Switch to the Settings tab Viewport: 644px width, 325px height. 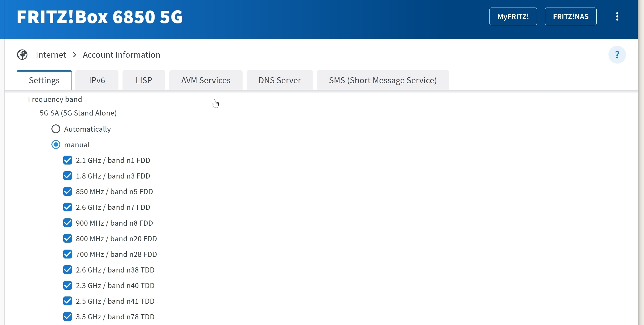tap(44, 80)
